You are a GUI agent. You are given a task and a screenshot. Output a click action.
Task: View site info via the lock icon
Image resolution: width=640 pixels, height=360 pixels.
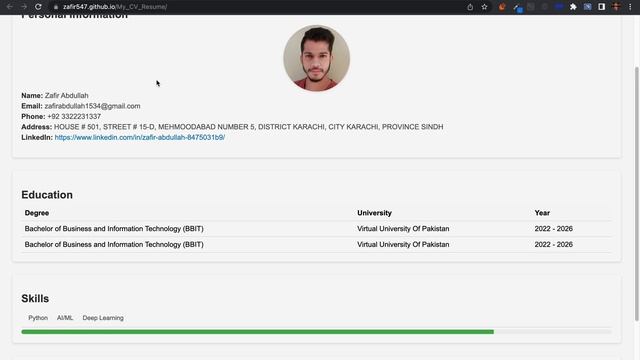click(56, 7)
